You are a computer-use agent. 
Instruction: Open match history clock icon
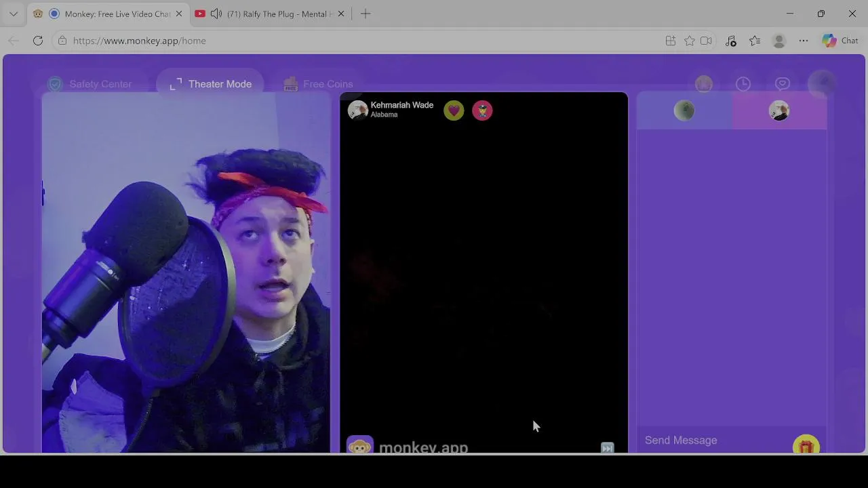(743, 84)
